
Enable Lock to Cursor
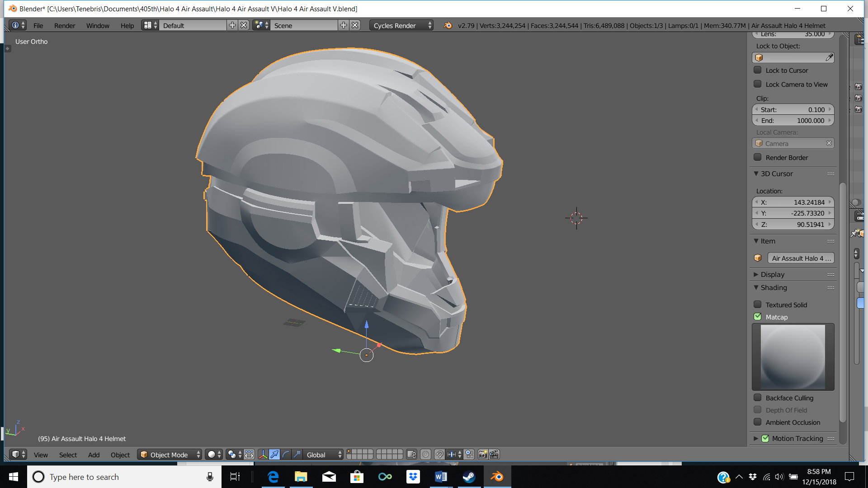tap(758, 70)
